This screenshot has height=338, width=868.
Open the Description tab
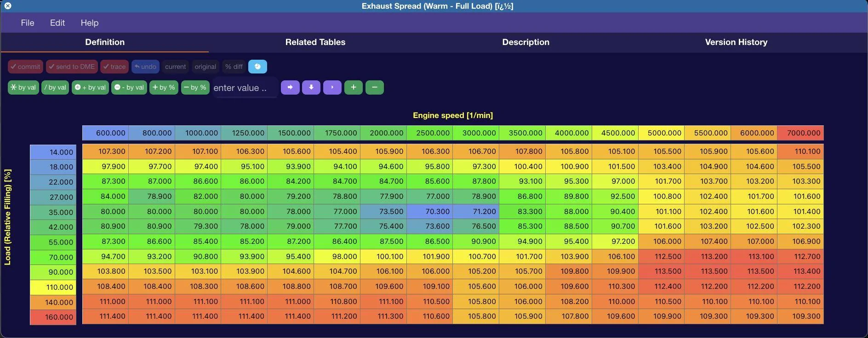[525, 42]
